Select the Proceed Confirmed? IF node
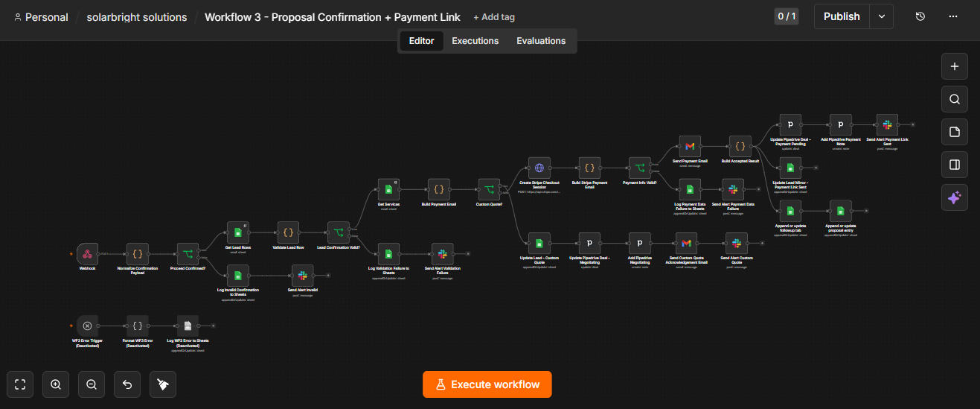 pos(188,253)
